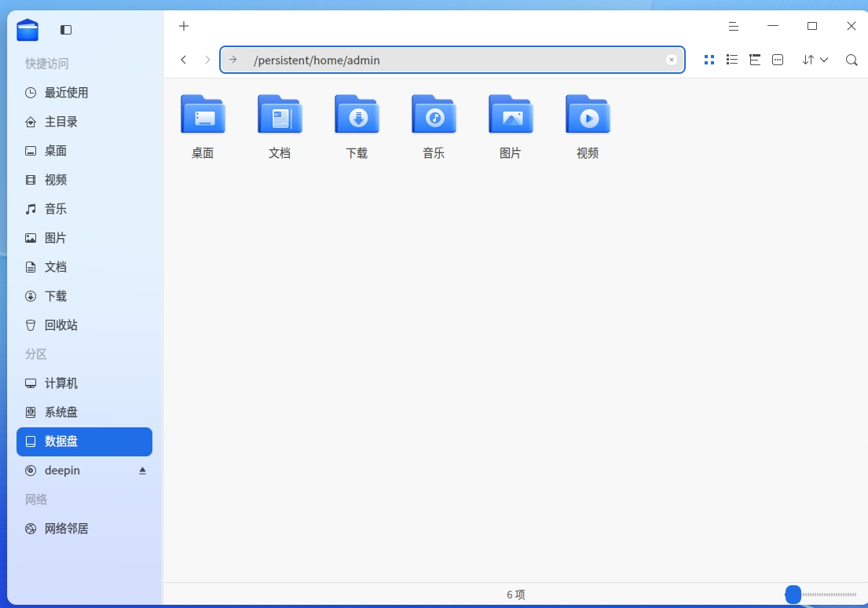Go to 主目录 in the sidebar

[84, 122]
